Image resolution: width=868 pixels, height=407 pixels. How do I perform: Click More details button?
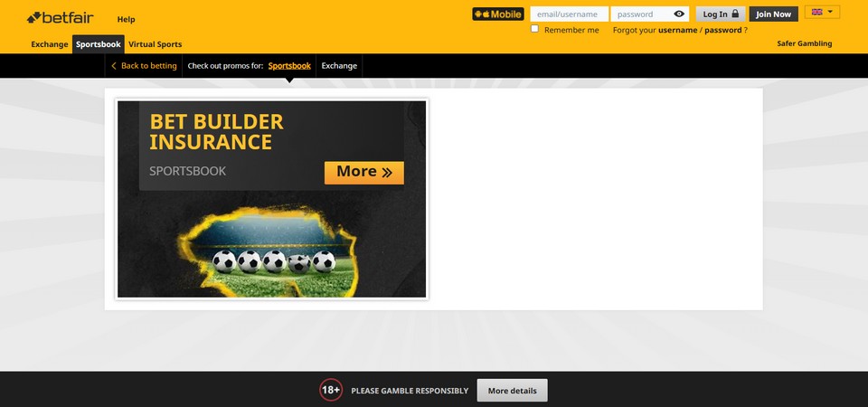pyautogui.click(x=512, y=391)
